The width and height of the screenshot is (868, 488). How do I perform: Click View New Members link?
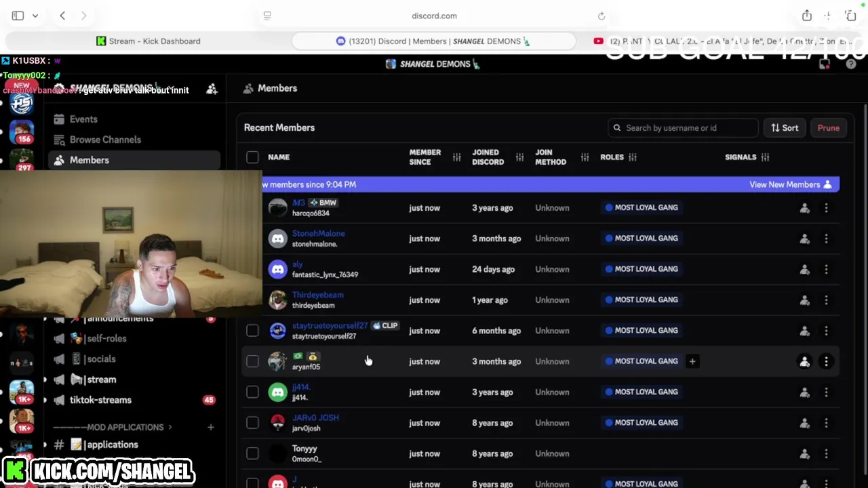click(x=791, y=184)
